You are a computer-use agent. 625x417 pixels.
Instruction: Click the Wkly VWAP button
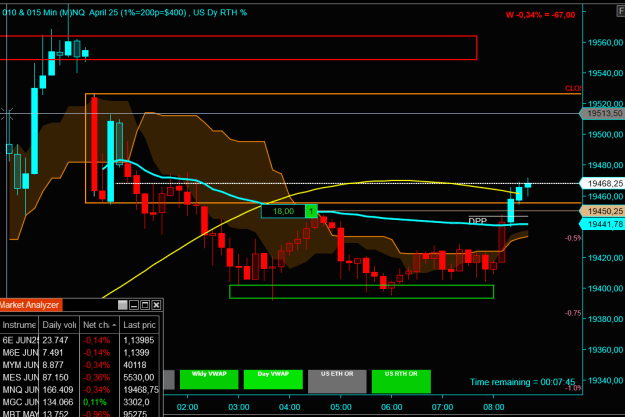tap(209, 379)
